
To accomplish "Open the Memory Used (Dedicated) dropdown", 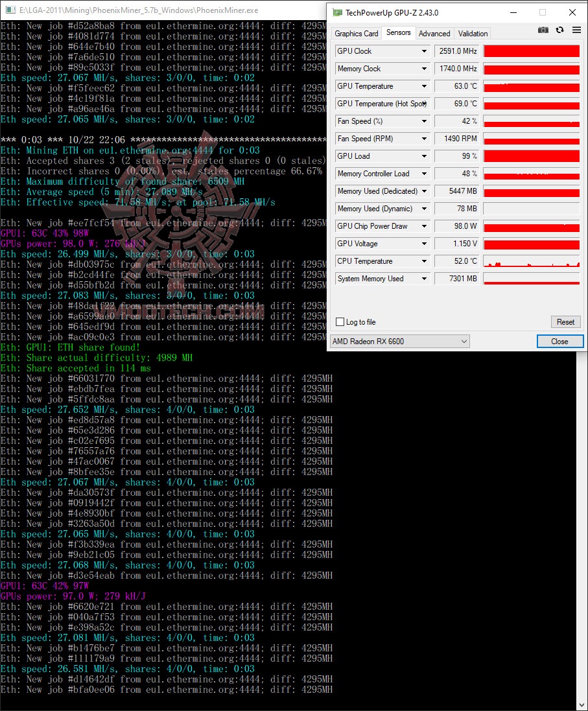I will (424, 191).
